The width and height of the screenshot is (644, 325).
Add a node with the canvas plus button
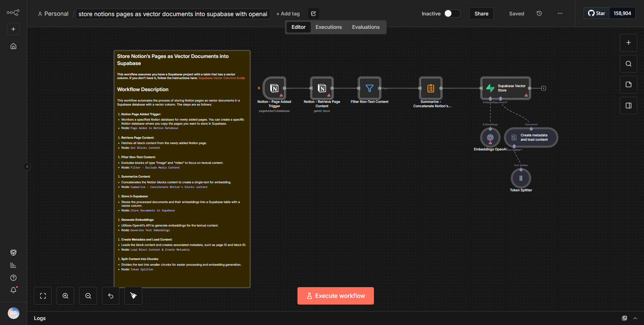tap(628, 43)
